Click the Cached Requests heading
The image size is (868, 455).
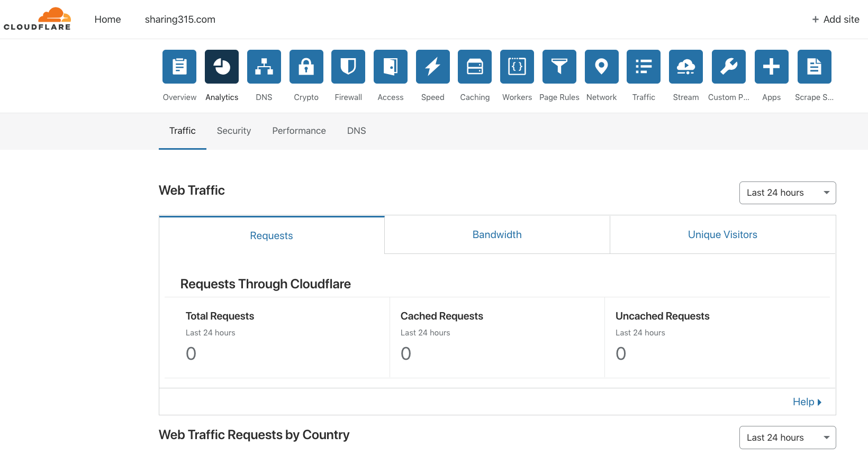[x=442, y=316]
